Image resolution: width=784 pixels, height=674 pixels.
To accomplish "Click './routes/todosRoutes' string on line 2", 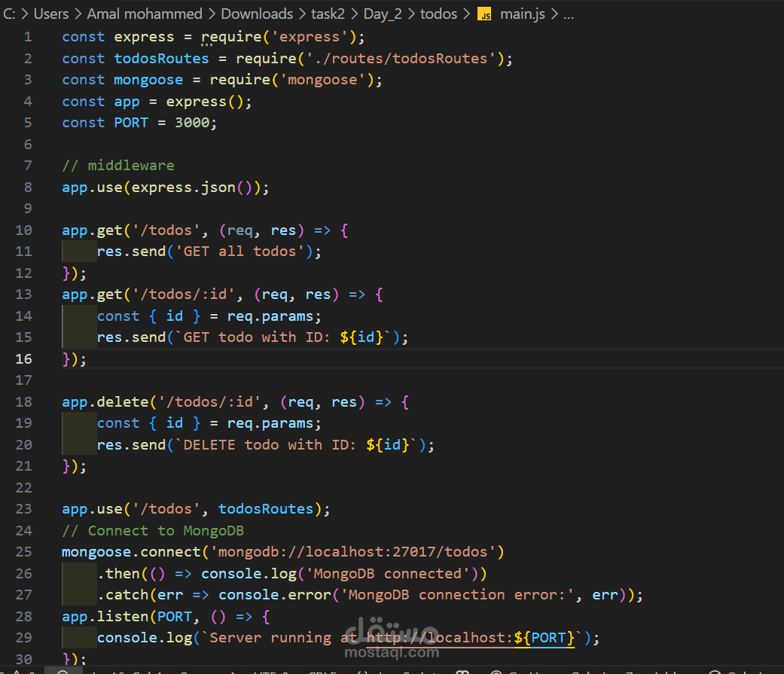I will 401,59.
